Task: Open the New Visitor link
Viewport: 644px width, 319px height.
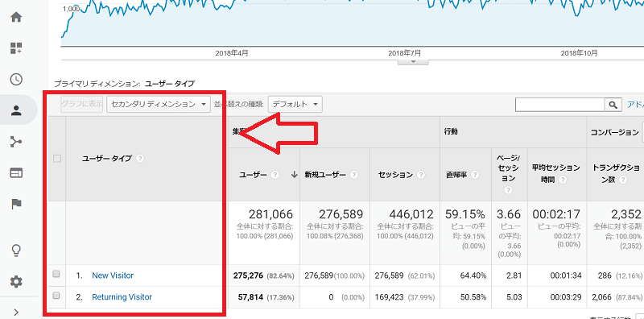Action: (x=113, y=275)
